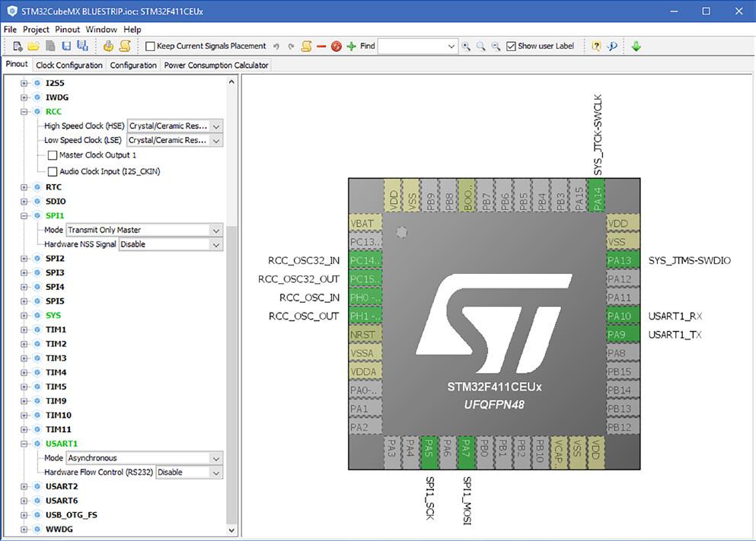Click the last magnifier icon before Show user Label

pos(496,46)
